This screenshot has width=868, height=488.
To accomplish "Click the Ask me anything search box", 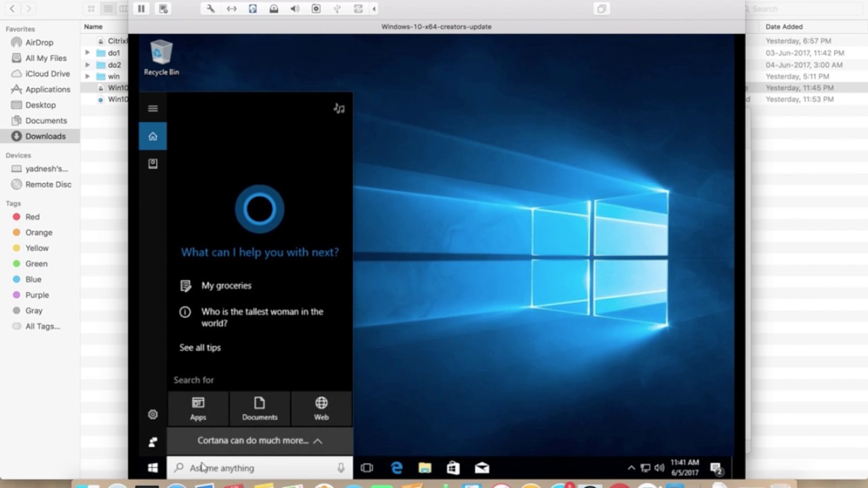I will click(x=260, y=468).
